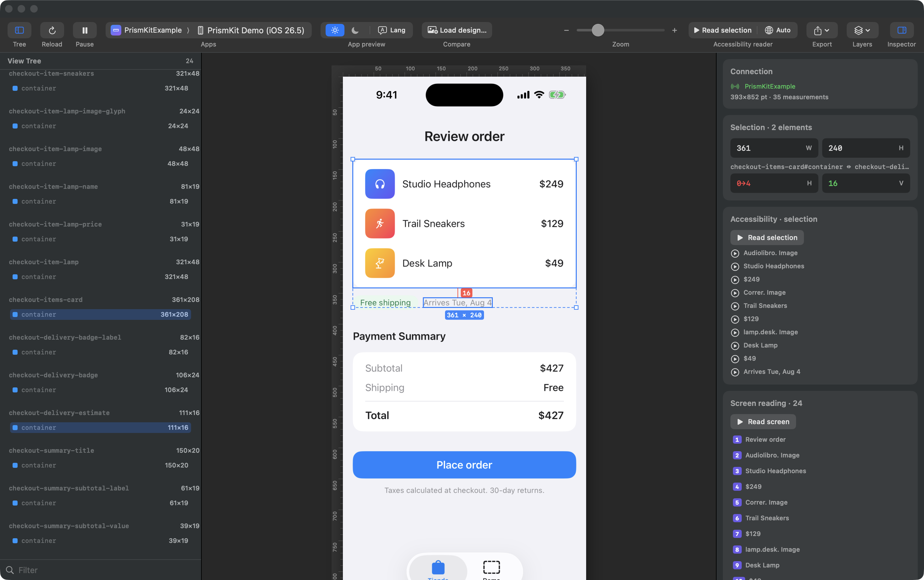Click the Reload icon
This screenshot has height=580, width=924.
click(x=52, y=30)
